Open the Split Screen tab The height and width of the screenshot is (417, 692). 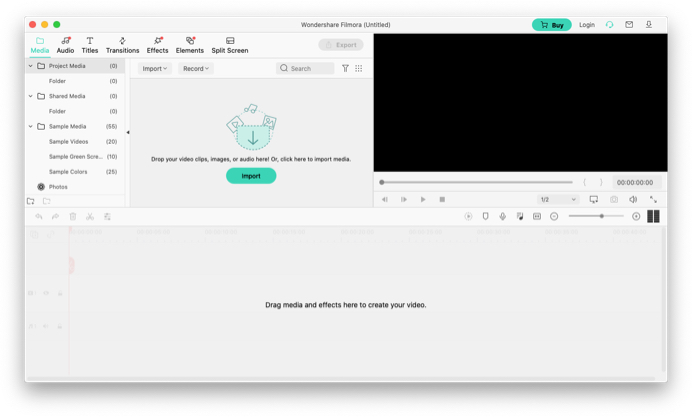point(229,45)
